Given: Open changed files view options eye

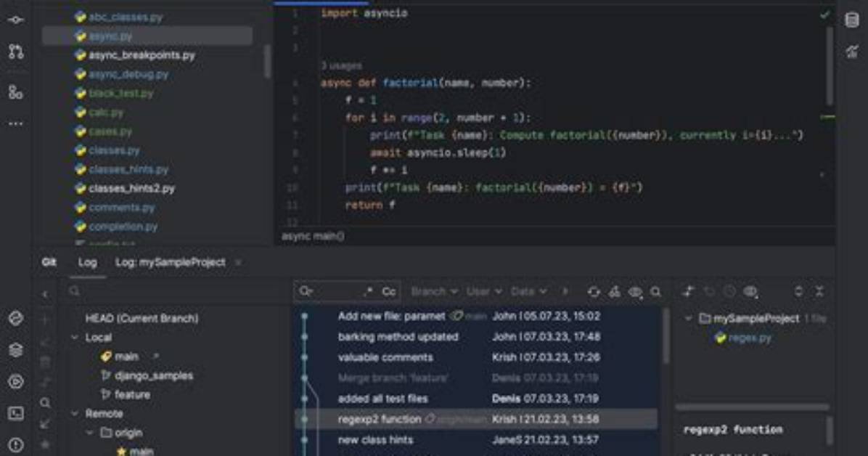Looking at the screenshot, I should [x=750, y=291].
